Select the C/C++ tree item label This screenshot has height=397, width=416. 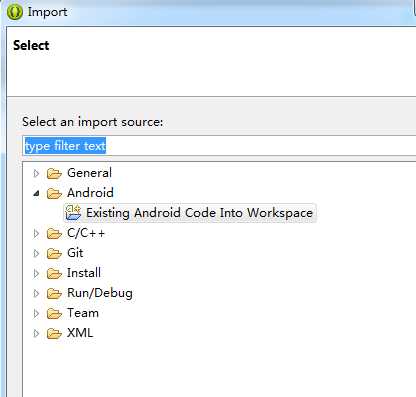pyautogui.click(x=86, y=233)
